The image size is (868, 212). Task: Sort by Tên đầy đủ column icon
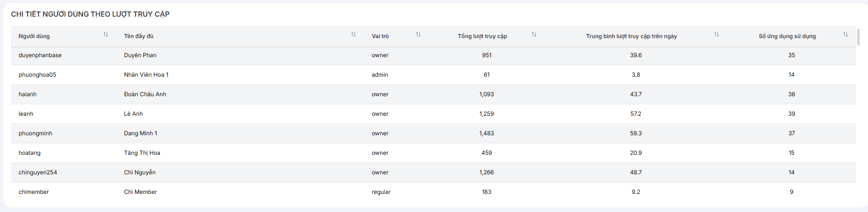point(353,34)
